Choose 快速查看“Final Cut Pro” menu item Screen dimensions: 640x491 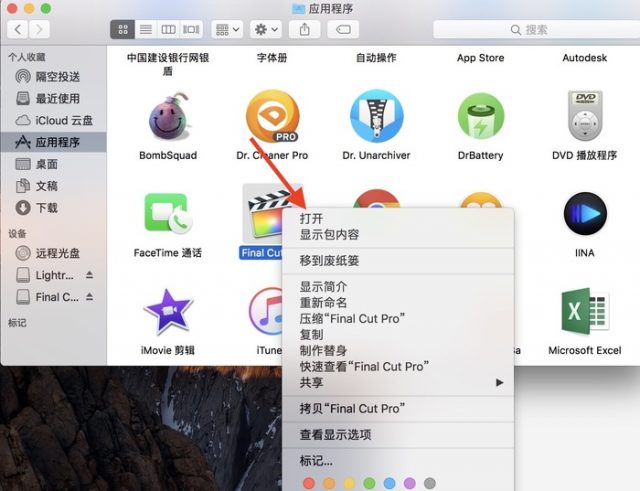(398, 367)
